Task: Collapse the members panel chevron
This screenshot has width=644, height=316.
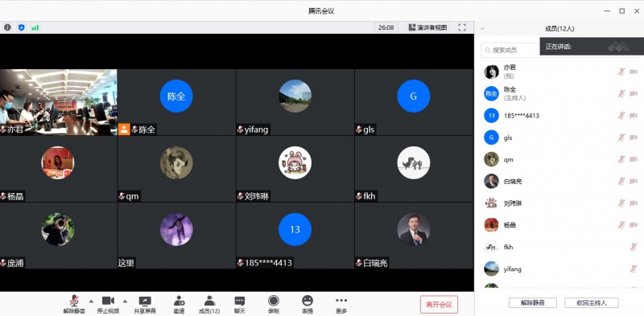Action: click(x=482, y=29)
